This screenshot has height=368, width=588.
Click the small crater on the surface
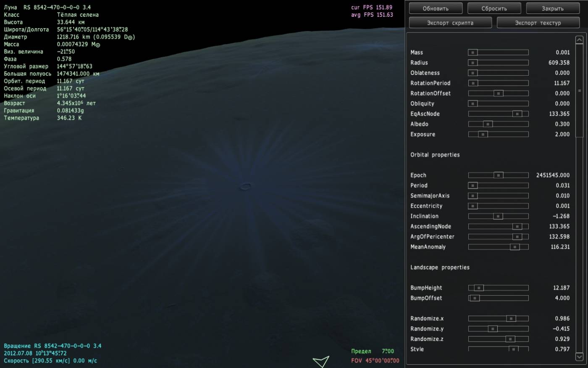click(x=246, y=186)
